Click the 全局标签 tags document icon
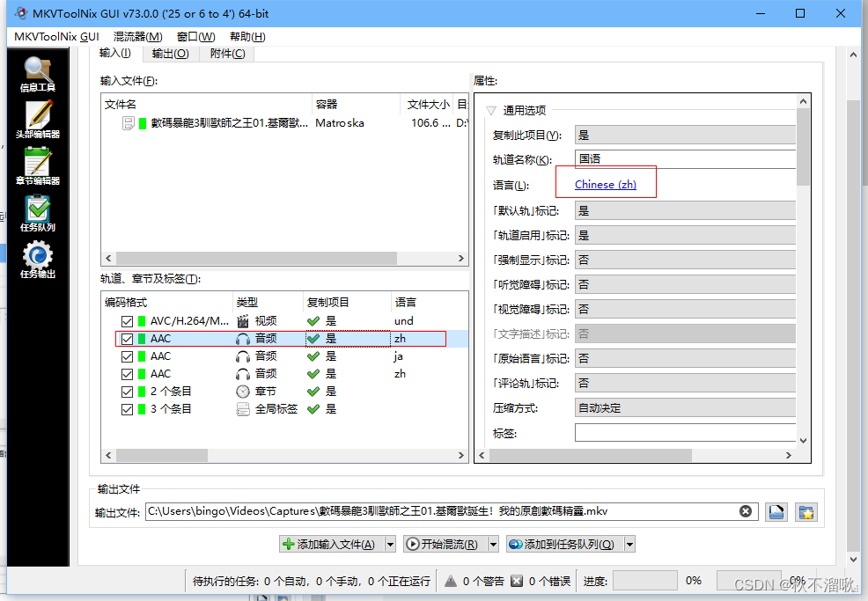Viewport: 868px width, 601px height. [x=242, y=409]
